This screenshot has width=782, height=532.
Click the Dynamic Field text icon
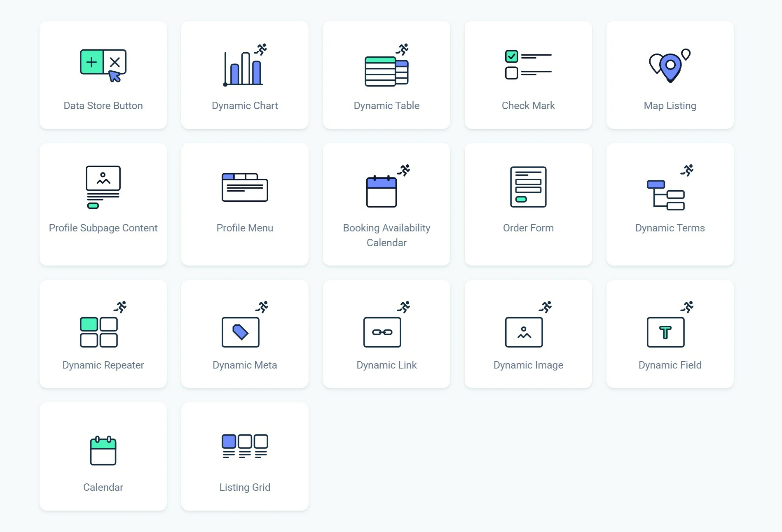pos(666,332)
